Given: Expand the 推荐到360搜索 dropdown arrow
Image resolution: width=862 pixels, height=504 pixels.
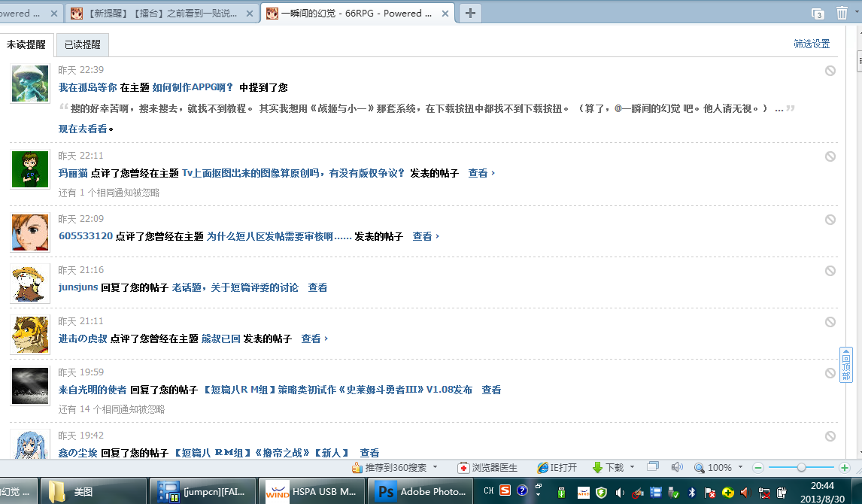Looking at the screenshot, I should pos(435,468).
